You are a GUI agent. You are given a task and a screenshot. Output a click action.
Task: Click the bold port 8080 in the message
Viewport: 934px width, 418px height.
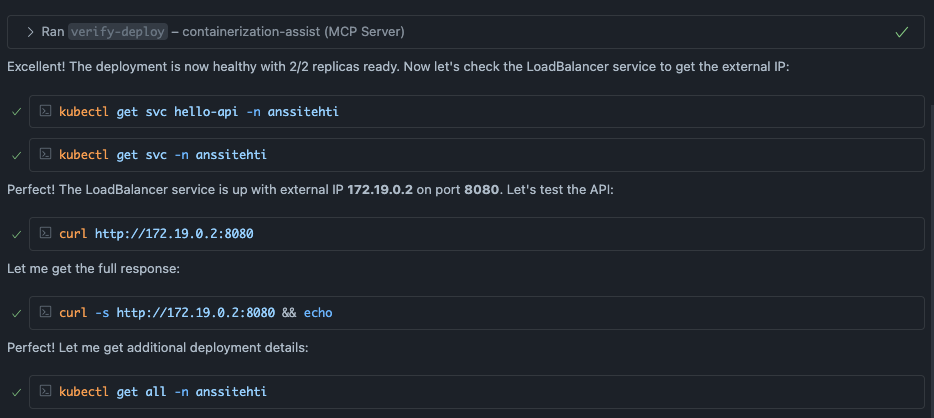point(481,190)
